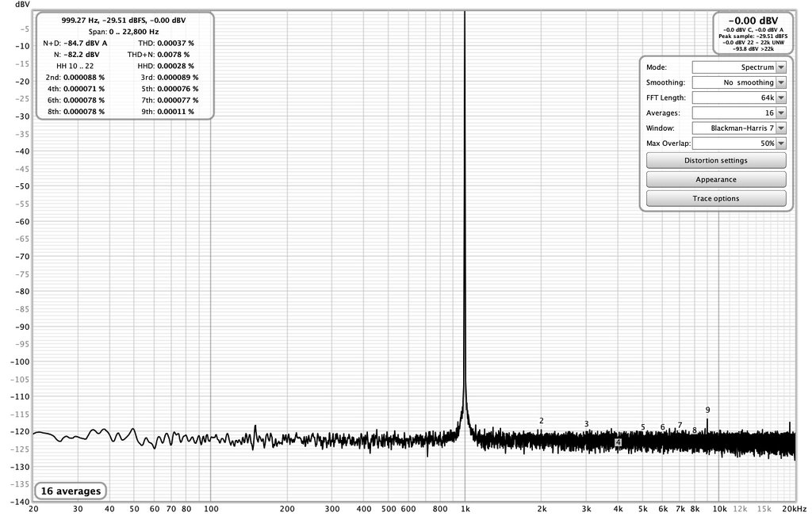Expand the Max Overlap dropdown showing 50%
Screen dimensions: 812x516
coord(739,143)
